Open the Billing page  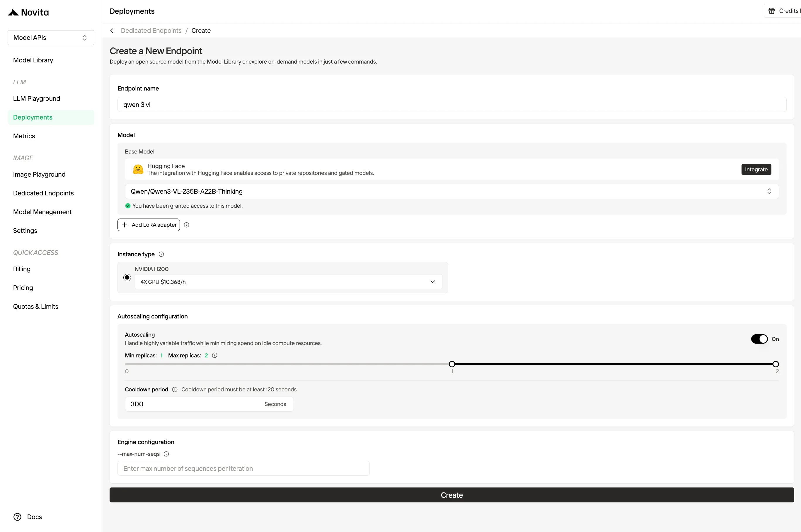(22, 269)
